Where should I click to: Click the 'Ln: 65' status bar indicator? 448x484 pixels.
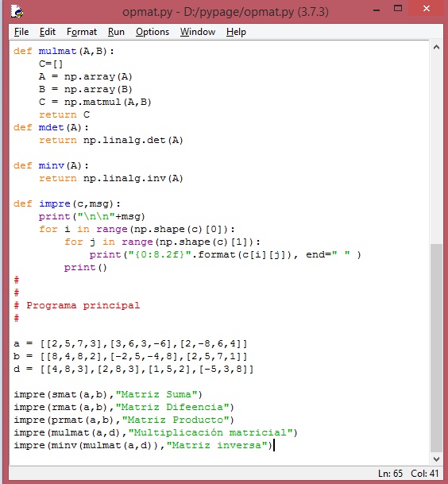point(390,474)
